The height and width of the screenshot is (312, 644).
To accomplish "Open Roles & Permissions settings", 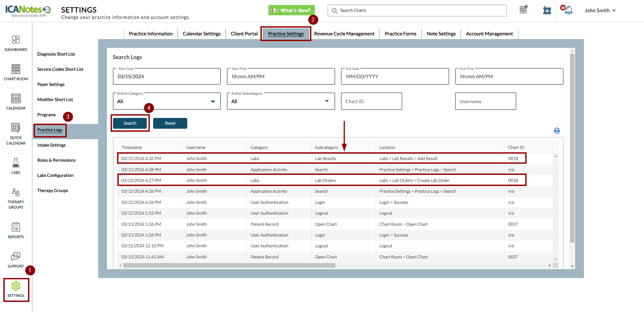I will tap(56, 160).
